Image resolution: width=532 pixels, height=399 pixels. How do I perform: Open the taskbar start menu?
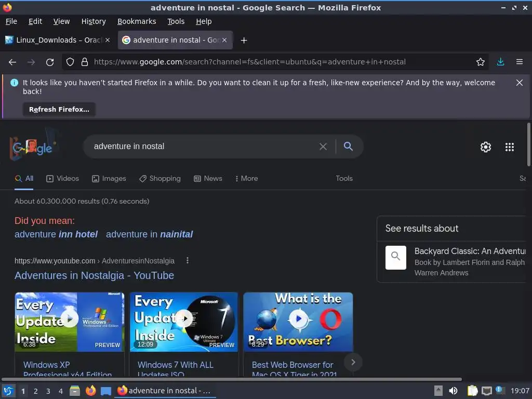click(8, 391)
